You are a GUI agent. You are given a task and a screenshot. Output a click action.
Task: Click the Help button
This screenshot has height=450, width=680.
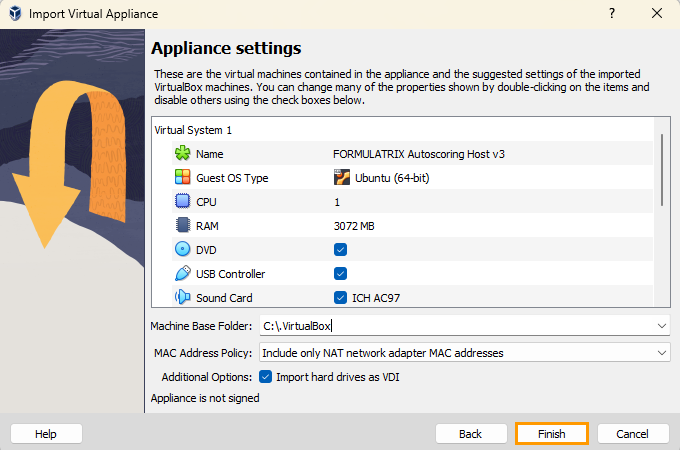46,434
